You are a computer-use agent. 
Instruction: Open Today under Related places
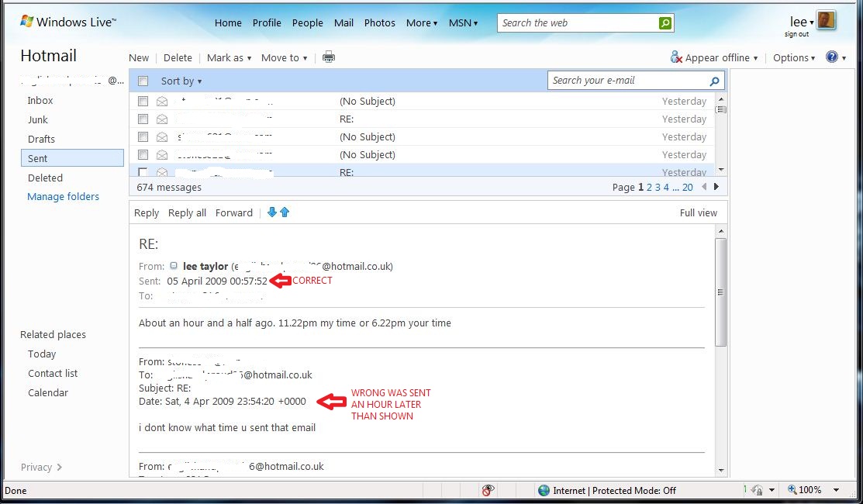click(42, 354)
